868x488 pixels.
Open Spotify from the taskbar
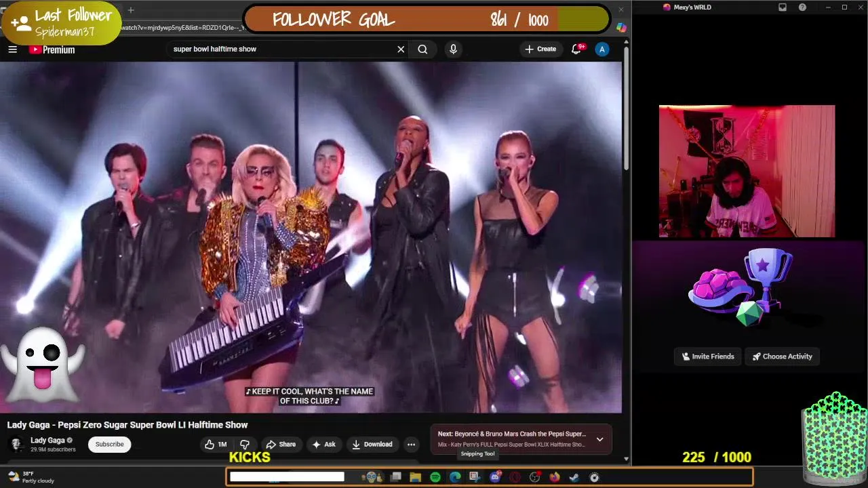coord(435,477)
